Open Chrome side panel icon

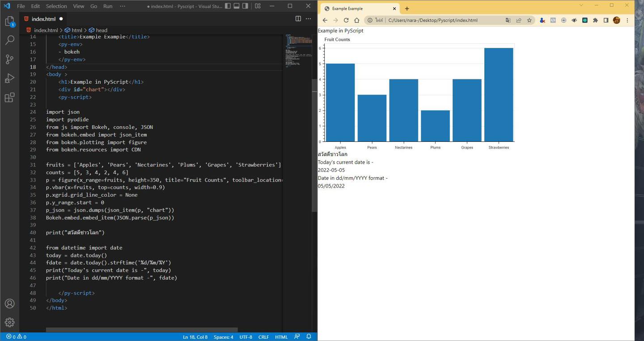(x=606, y=20)
